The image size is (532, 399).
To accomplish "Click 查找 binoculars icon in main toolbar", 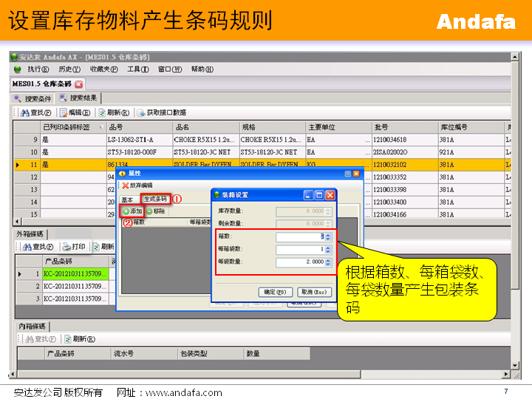I will point(25,112).
